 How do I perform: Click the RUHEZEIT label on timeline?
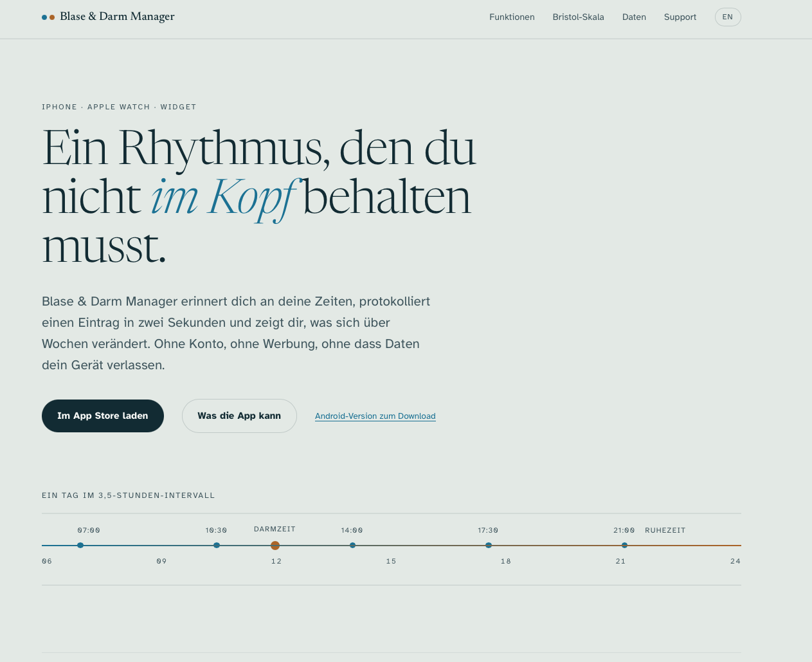(665, 531)
